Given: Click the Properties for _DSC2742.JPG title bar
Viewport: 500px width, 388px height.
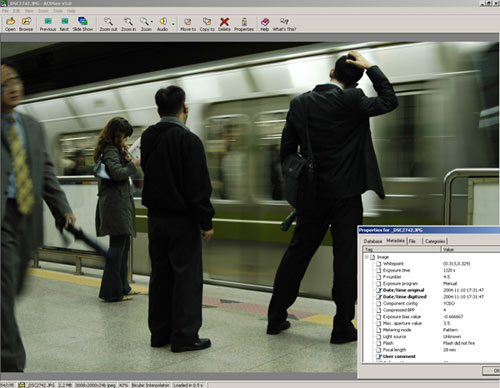Looking at the screenshot, I should 429,230.
